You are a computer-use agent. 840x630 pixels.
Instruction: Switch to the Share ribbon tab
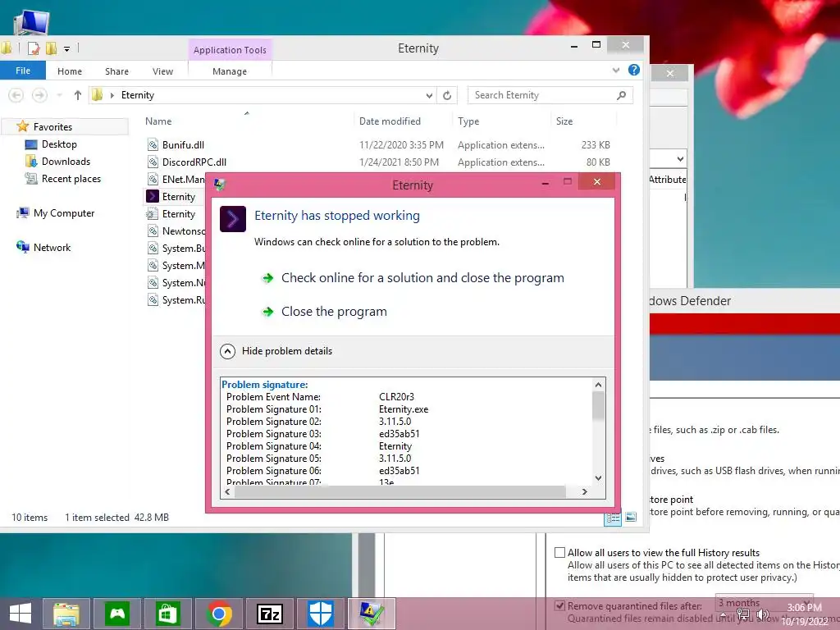tap(116, 71)
